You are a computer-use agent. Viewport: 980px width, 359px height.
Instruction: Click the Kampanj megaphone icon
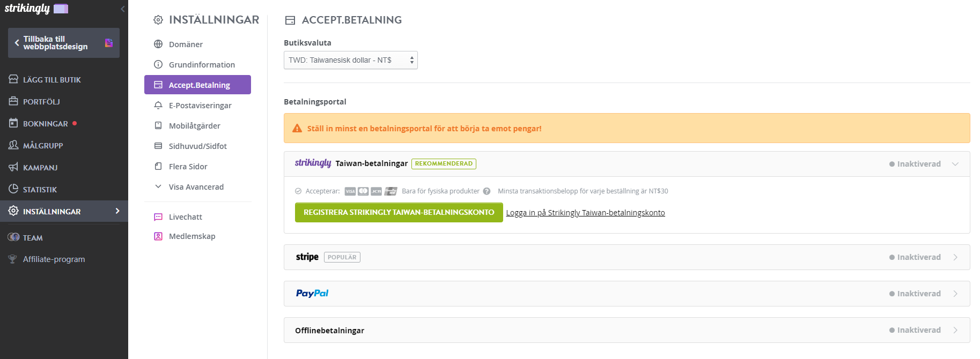click(x=13, y=167)
